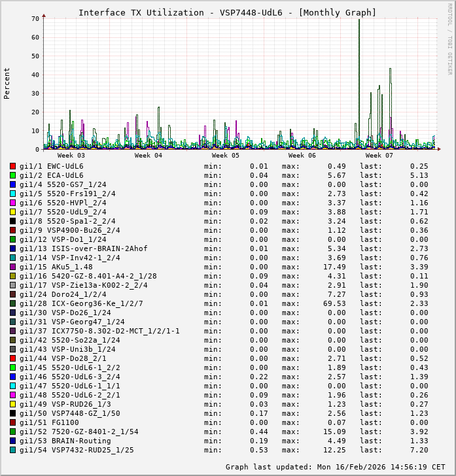Click the Week 07 axis label
456x476 pixels.
(x=379, y=156)
